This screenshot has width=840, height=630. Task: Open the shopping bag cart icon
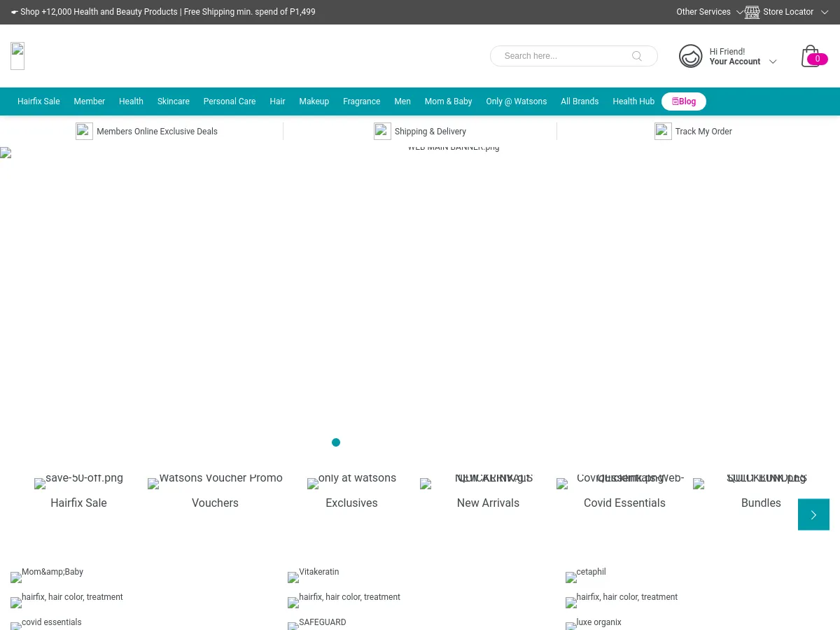click(x=811, y=56)
